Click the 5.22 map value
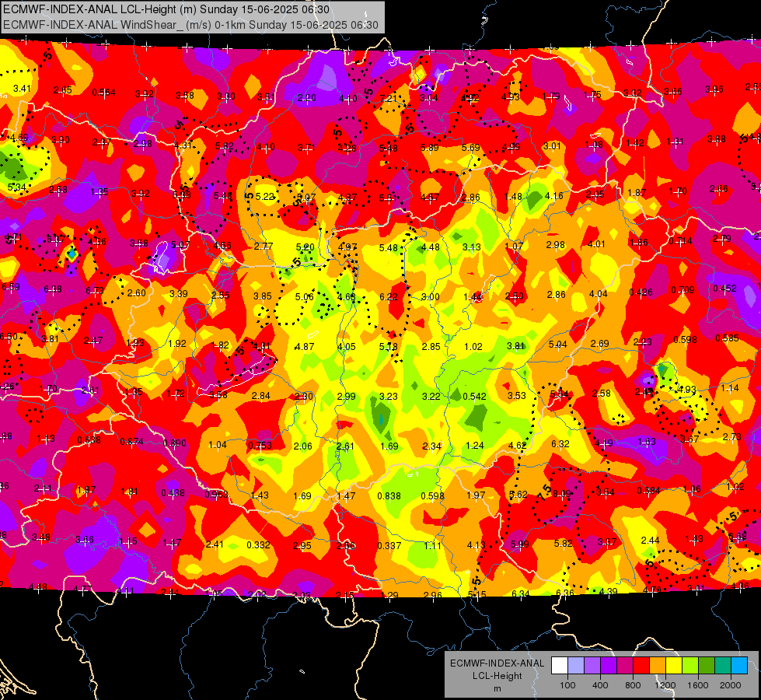 pyautogui.click(x=265, y=196)
